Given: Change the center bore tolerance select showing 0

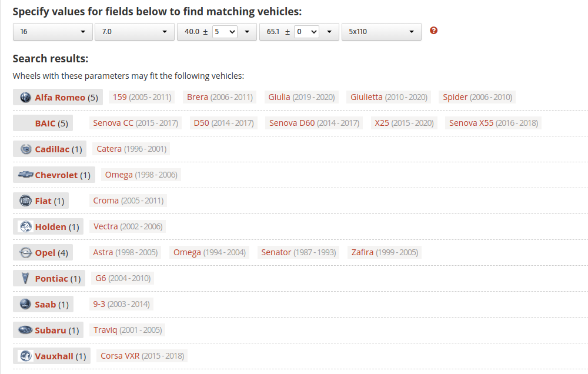Looking at the screenshot, I should coord(306,32).
